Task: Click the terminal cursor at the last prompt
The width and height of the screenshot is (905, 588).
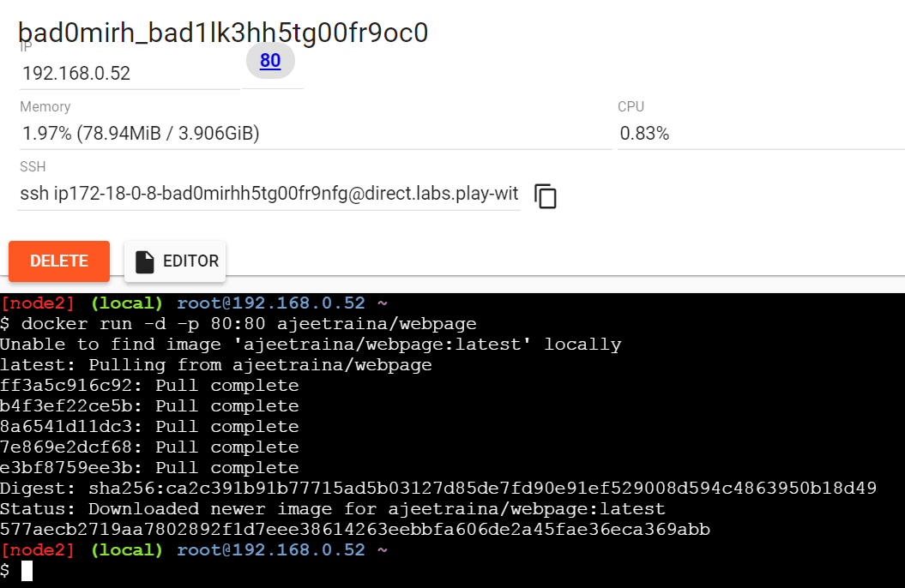Action: (x=27, y=571)
